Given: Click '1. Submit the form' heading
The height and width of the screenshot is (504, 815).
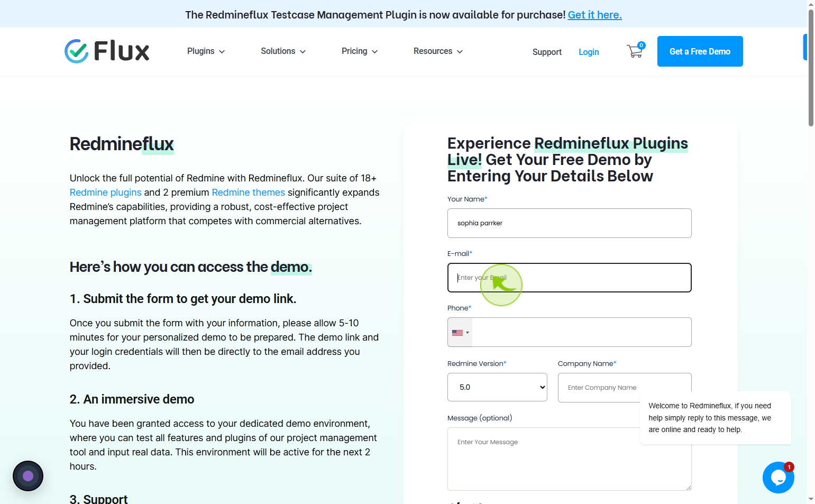Looking at the screenshot, I should [183, 299].
